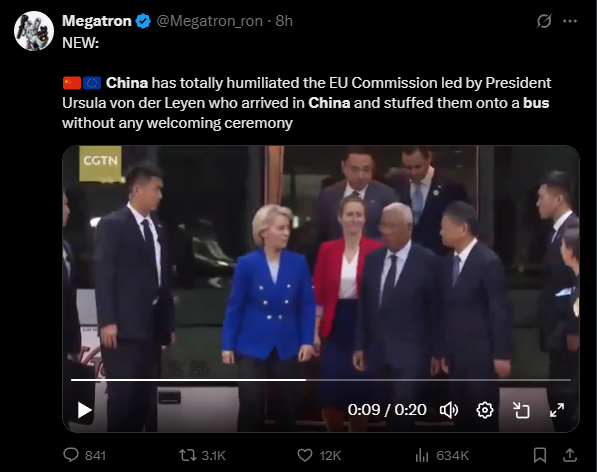
Task: Click the Grok explain icon
Action: point(544,21)
